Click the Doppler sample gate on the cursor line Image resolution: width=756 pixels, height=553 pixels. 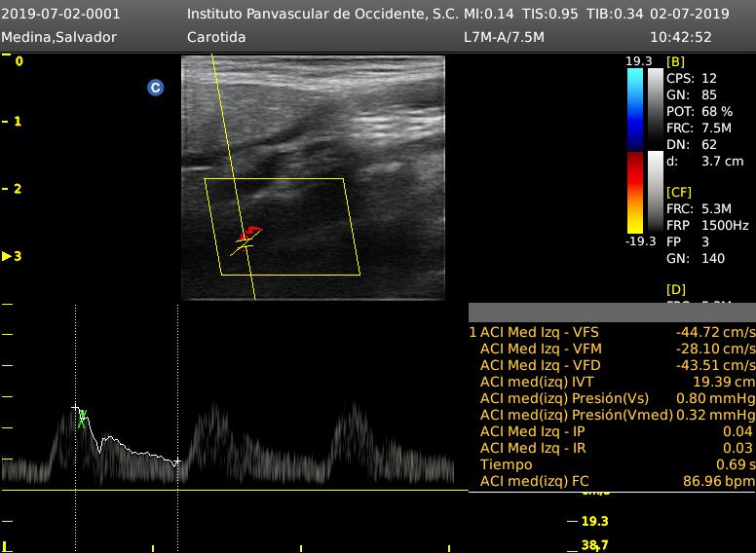click(246, 242)
